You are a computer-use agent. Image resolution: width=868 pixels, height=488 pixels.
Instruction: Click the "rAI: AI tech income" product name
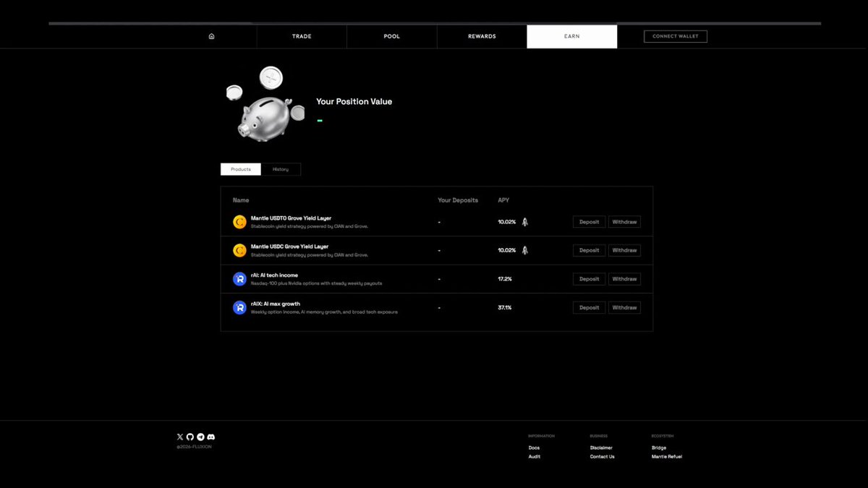(x=274, y=275)
